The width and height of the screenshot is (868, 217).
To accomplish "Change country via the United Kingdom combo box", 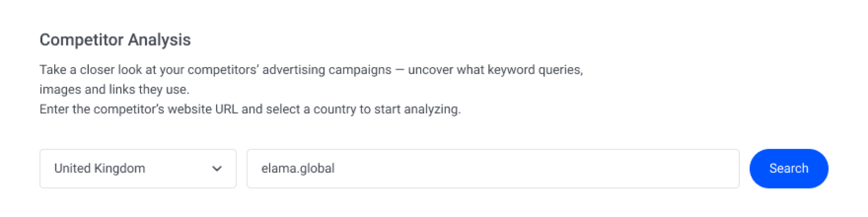I will pos(137,168).
